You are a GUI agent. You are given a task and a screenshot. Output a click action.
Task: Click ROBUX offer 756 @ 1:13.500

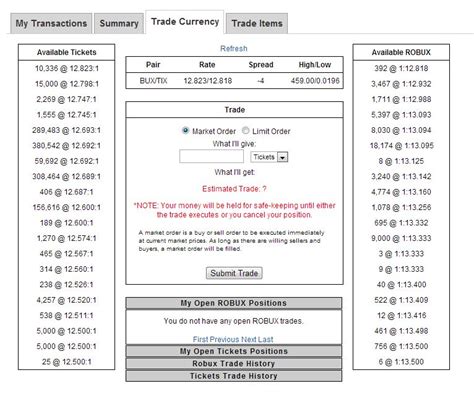(401, 346)
